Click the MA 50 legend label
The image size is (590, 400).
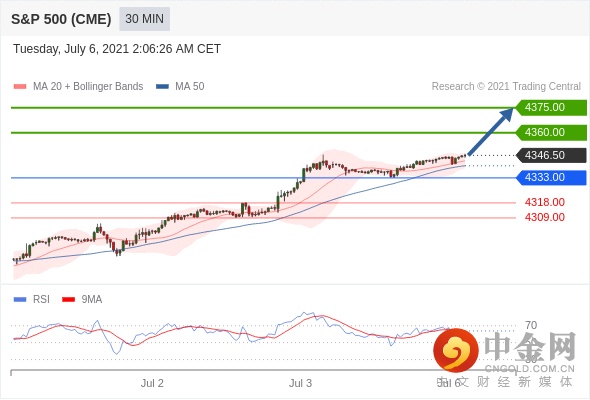[190, 87]
